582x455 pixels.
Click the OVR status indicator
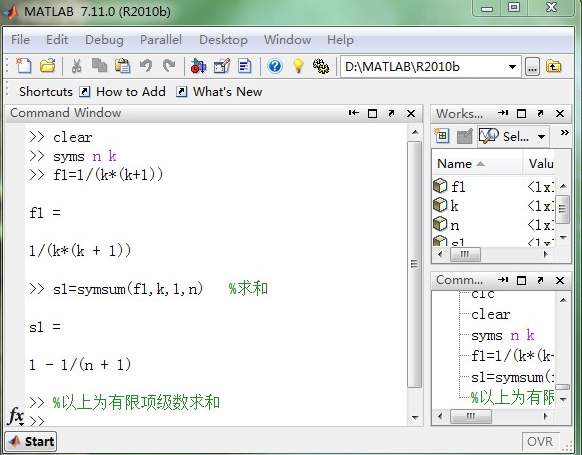(540, 441)
